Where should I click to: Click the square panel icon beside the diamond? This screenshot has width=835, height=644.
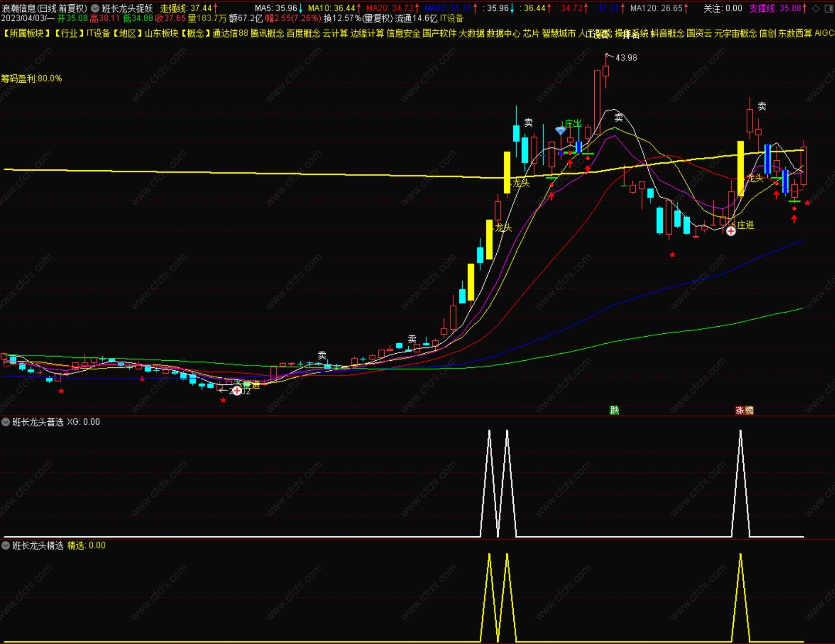coord(829,9)
